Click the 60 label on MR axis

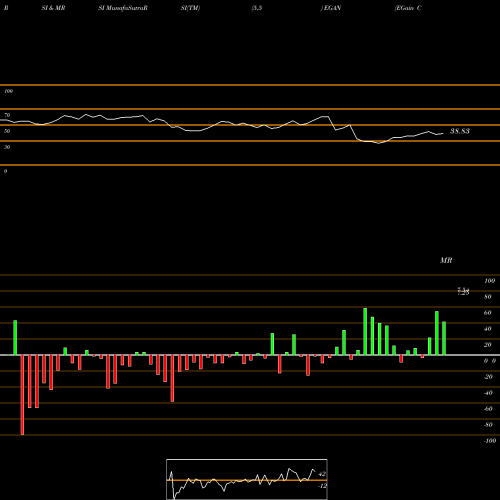(488, 313)
